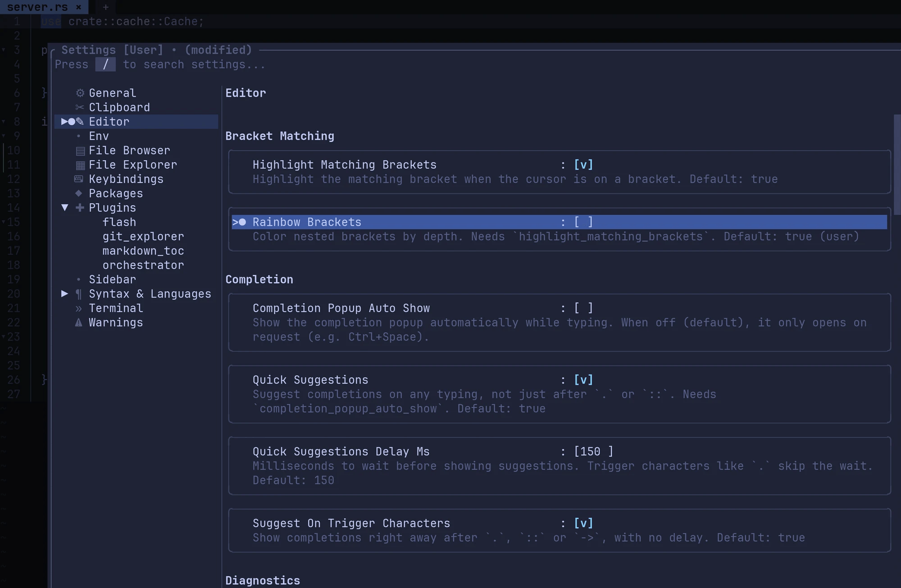
Task: Click the Warnings triangle icon
Action: point(78,322)
